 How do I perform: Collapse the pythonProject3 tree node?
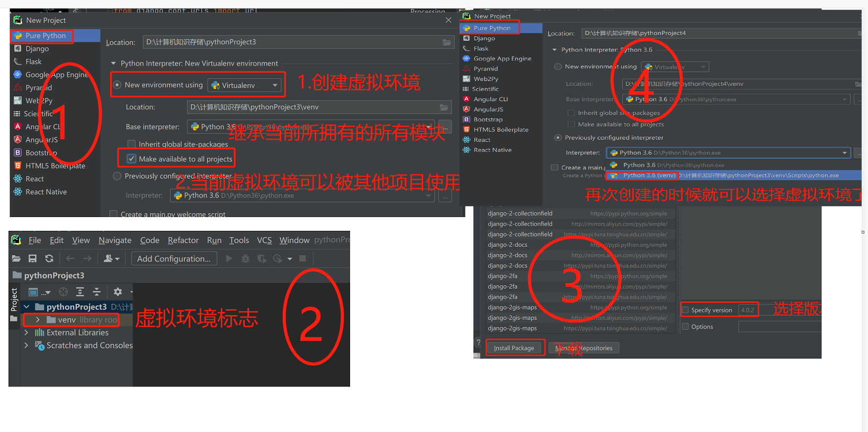[x=26, y=307]
